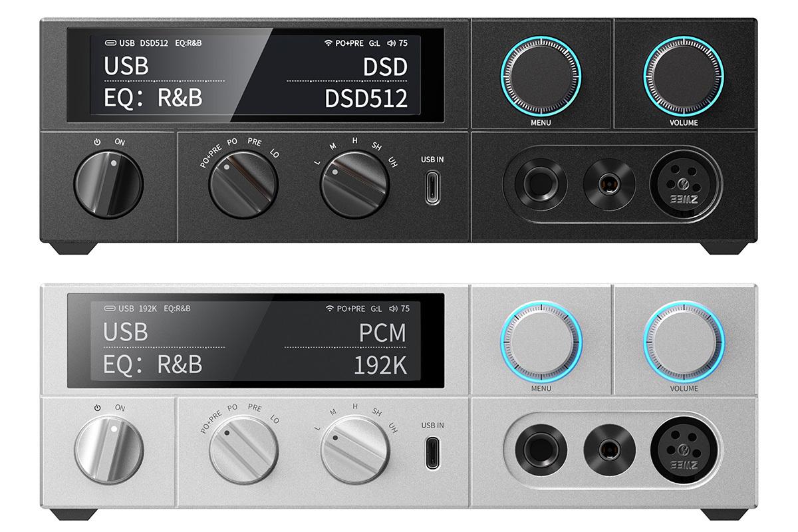This screenshot has height=532, width=798.
Task: Click the silver unit's USB-C input port
Action: point(432,454)
